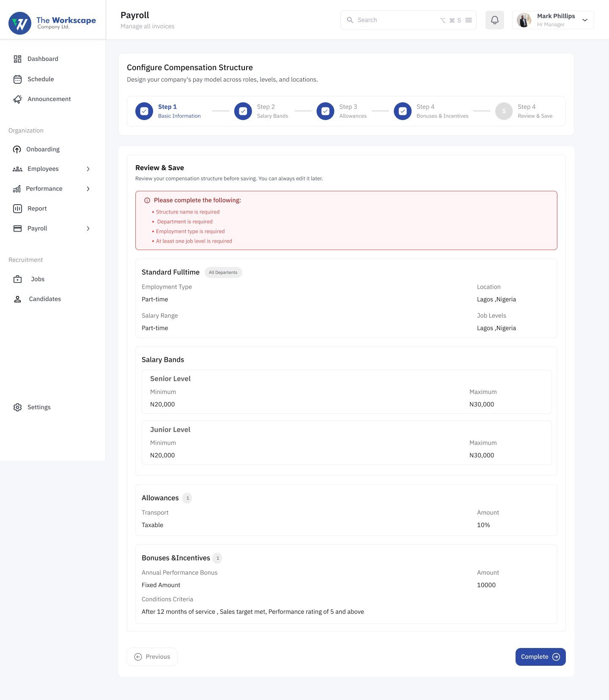Click the Jobs briefcase icon

point(17,279)
